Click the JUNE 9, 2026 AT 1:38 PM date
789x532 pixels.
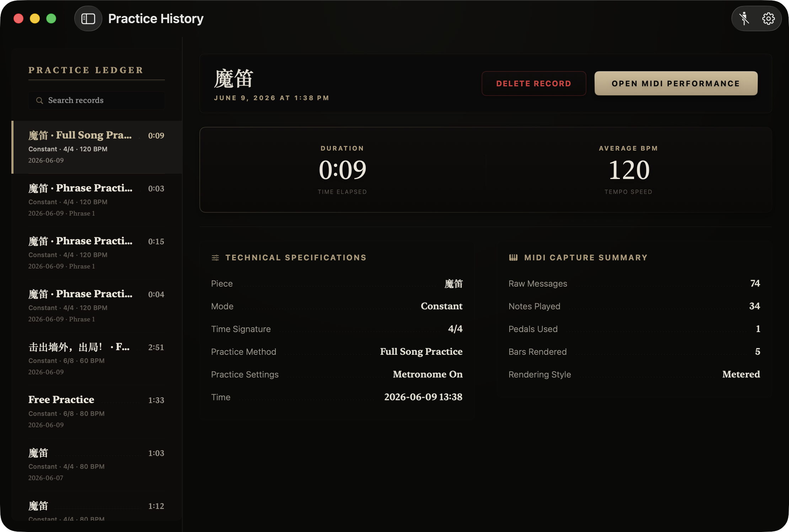(272, 98)
